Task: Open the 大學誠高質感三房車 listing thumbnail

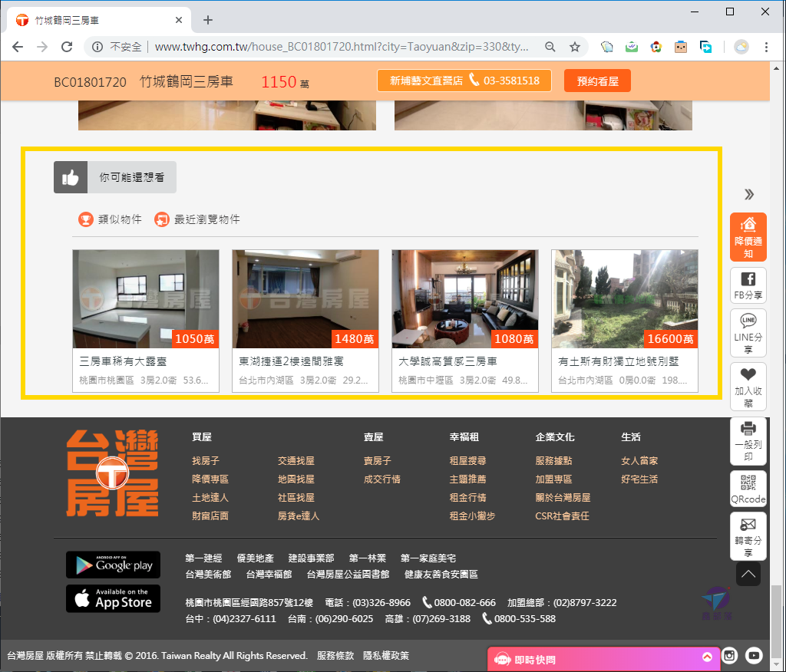Action: (465, 299)
